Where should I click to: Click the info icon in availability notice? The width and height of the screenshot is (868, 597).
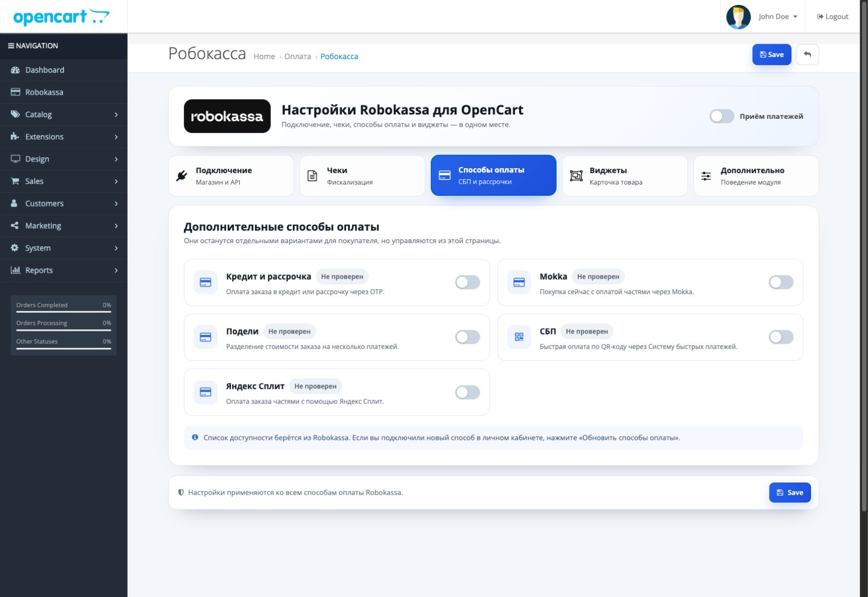click(195, 438)
